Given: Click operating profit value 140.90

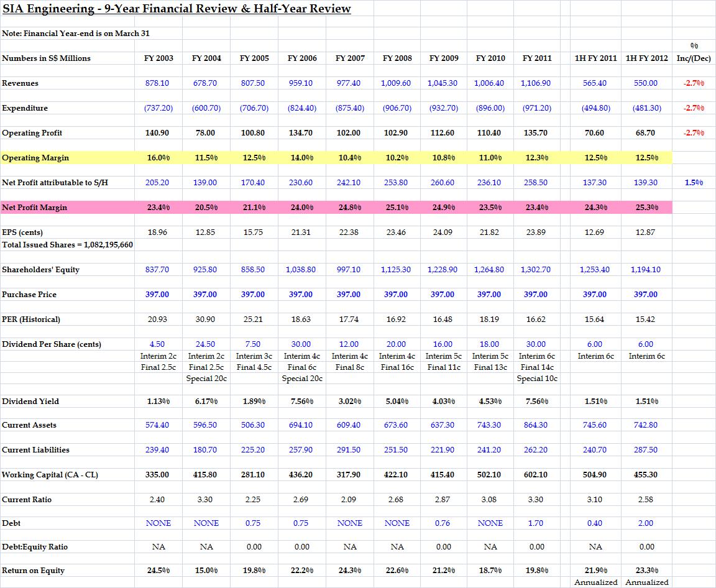Looking at the screenshot, I should coord(157,133).
